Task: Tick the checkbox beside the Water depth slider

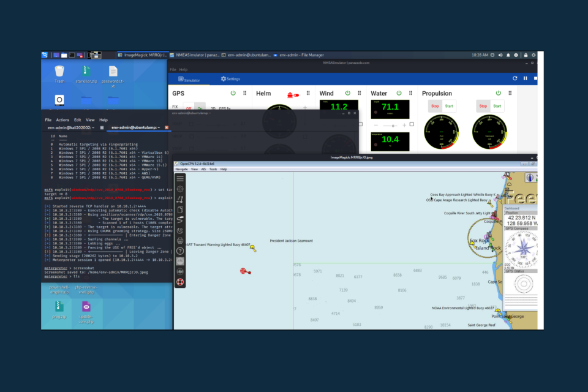Action: pyautogui.click(x=412, y=124)
